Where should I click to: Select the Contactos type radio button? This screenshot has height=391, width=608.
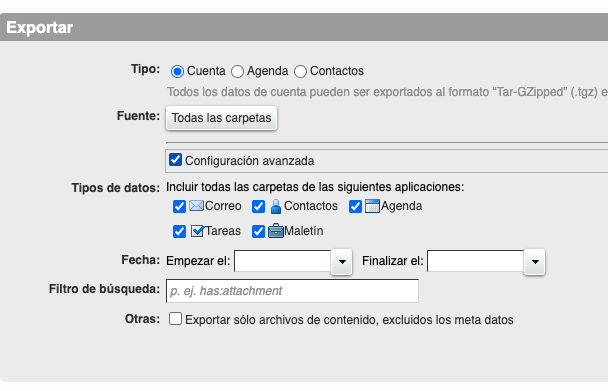pyautogui.click(x=300, y=71)
